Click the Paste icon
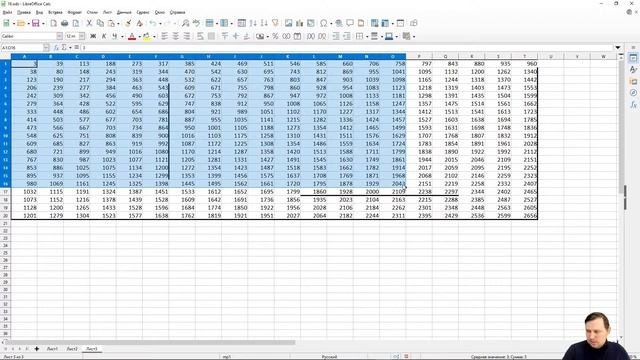Image resolution: width=640 pixels, height=360 pixels. point(111,23)
